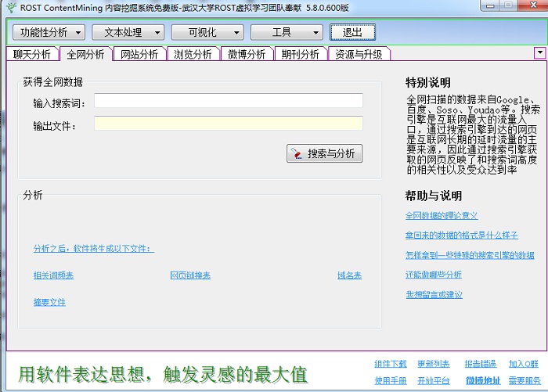This screenshot has height=392, width=548.
Task: Open 全网数据的理论意义 help link
Action: 442,215
